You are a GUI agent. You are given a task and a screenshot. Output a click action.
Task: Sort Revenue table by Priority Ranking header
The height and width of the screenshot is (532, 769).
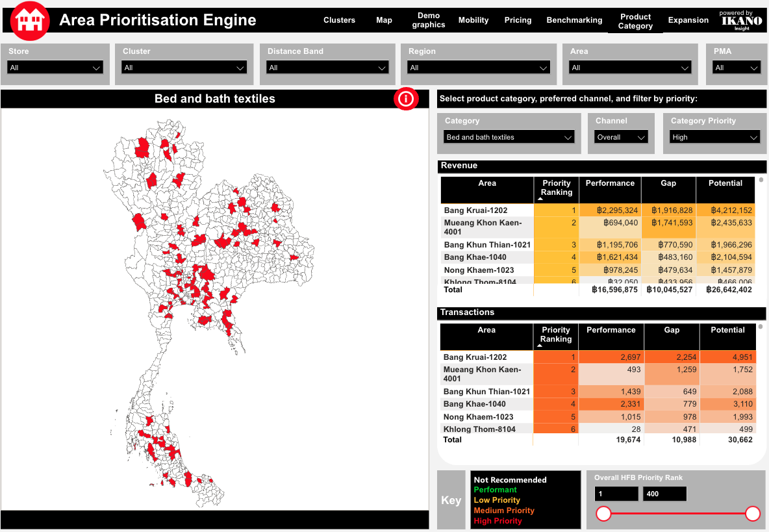(x=556, y=189)
